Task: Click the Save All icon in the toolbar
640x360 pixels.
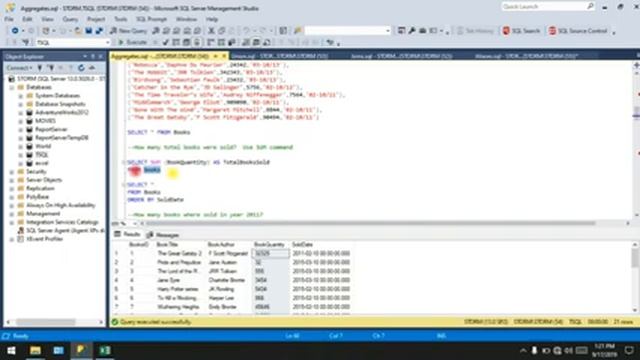Action: 99,31
